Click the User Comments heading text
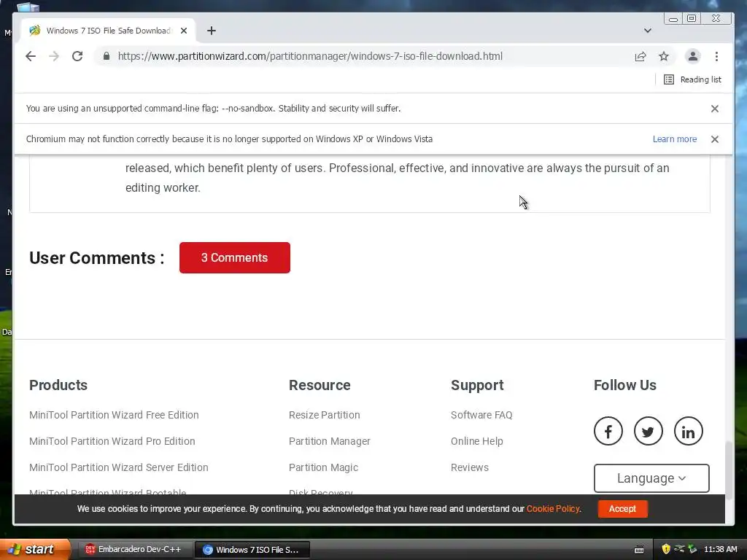This screenshot has width=747, height=560. point(97,257)
